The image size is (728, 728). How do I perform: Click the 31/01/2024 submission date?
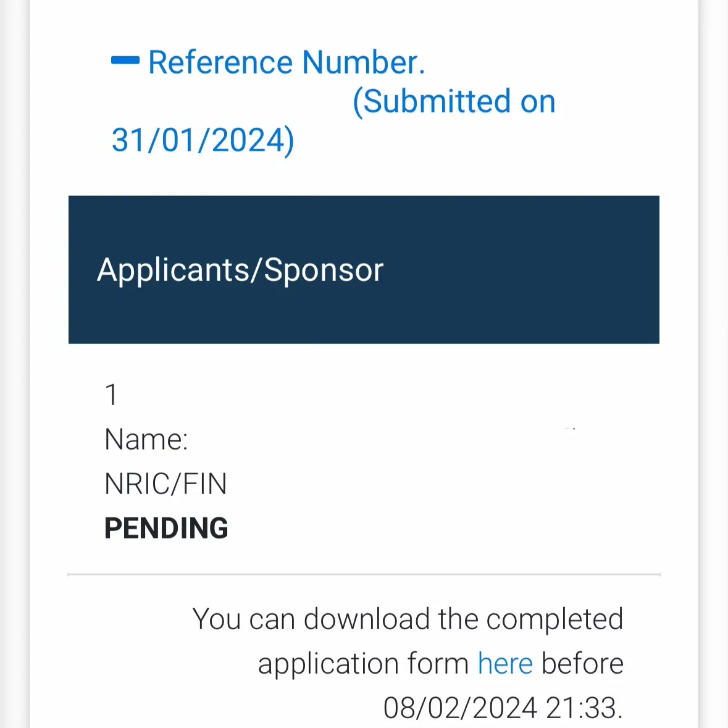pos(203,140)
